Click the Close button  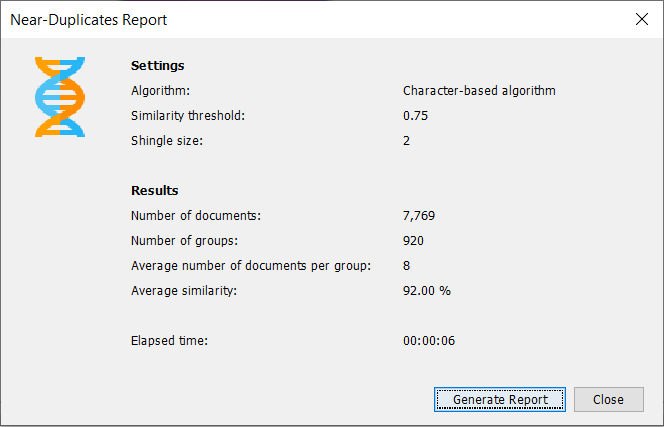click(608, 399)
